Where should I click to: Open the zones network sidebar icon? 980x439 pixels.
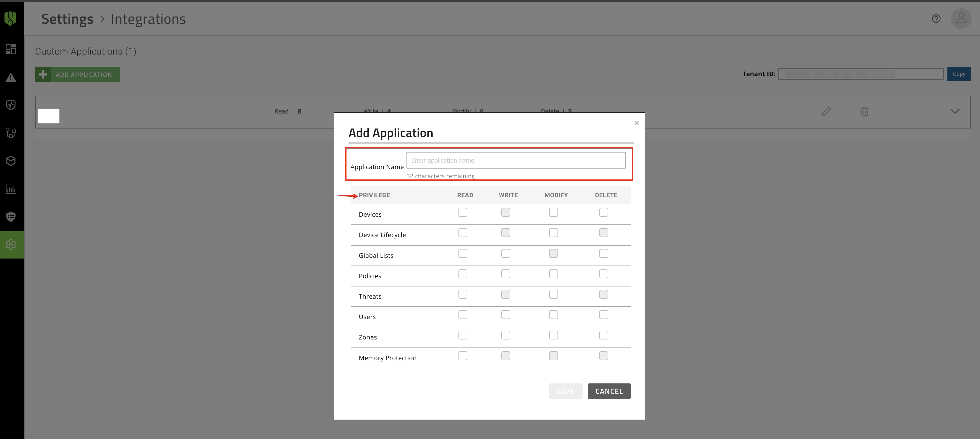[11, 133]
